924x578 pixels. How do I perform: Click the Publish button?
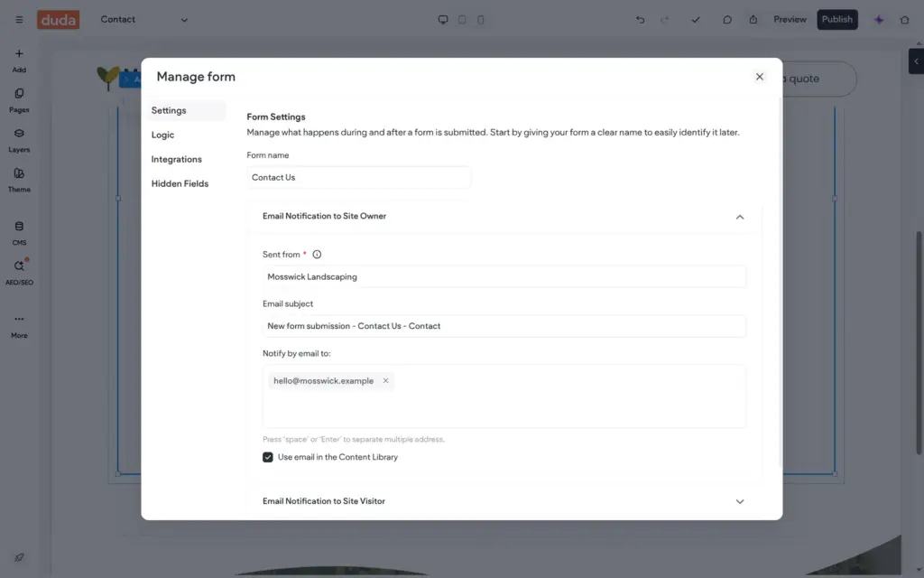[x=836, y=20]
